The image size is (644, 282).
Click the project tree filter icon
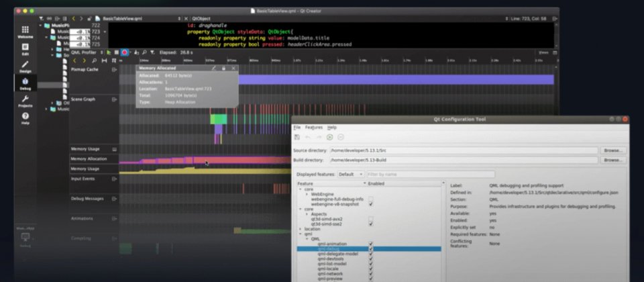41,19
